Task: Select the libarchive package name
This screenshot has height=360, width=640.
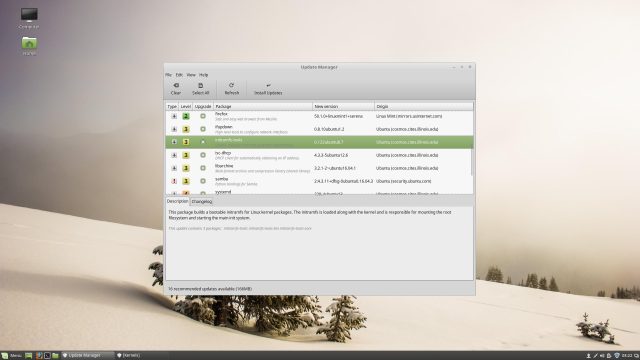Action: (224, 166)
